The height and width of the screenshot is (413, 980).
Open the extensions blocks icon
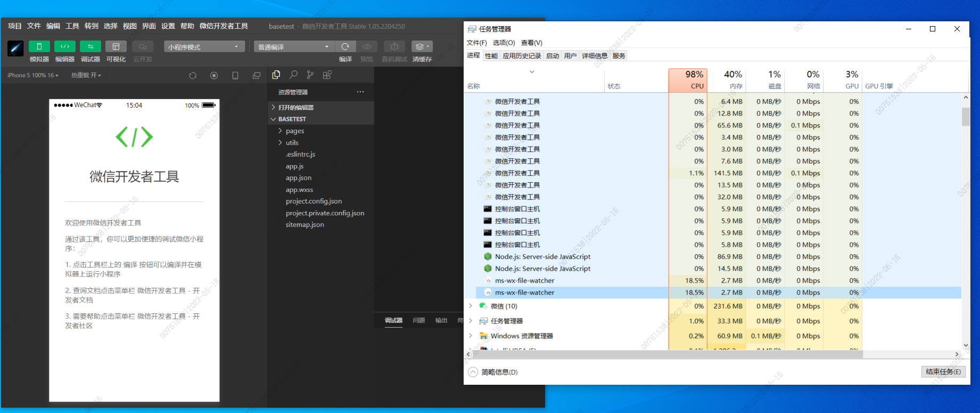(x=327, y=75)
